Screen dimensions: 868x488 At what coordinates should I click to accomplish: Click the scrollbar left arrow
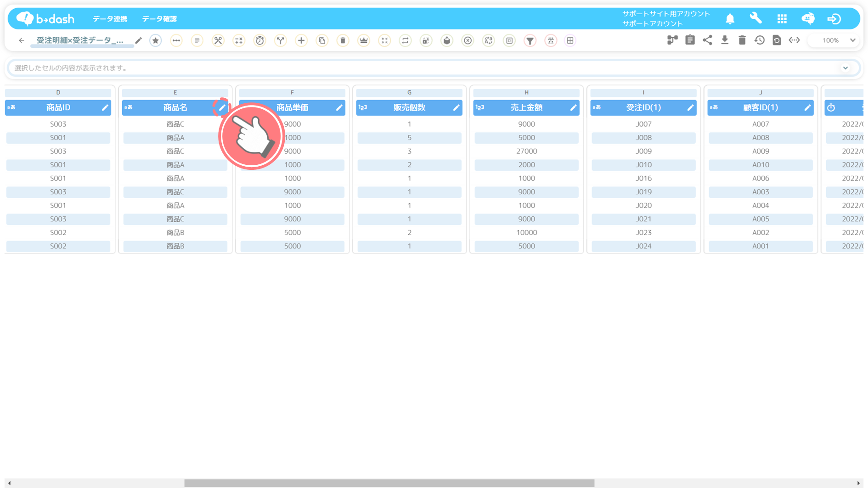tap(9, 483)
